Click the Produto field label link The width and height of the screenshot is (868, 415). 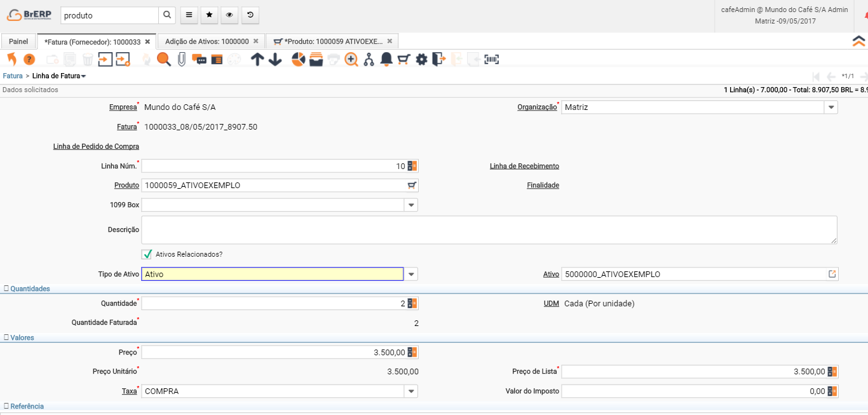tap(126, 186)
